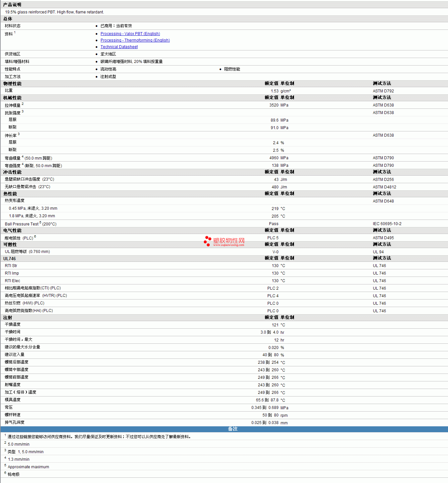Click the ASTM D4812 test method
The image size is (448, 483).
click(x=384, y=187)
